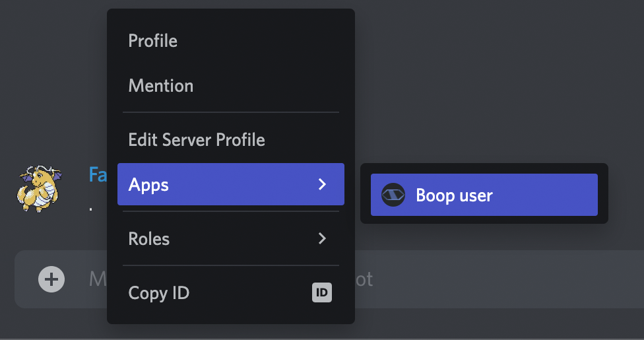
Task: Select the Mention menu entry
Action: [160, 86]
